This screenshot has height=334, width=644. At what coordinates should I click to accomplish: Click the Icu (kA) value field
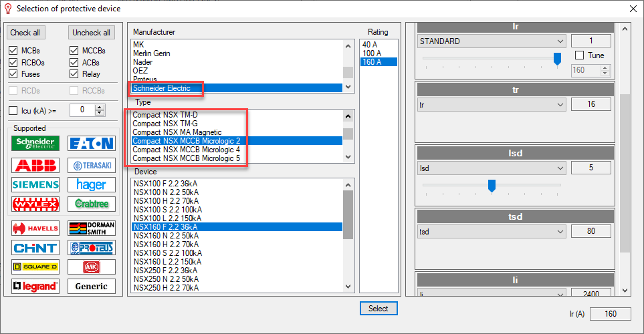(82, 110)
